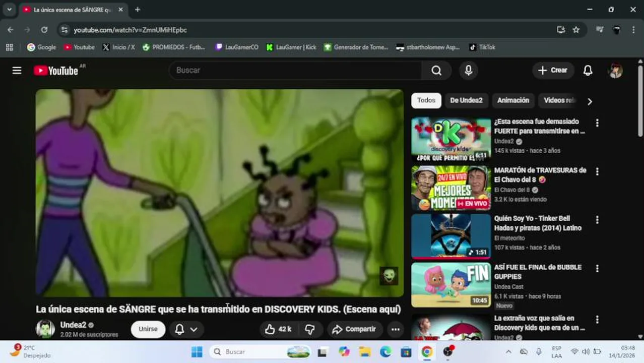Image resolution: width=644 pixels, height=363 pixels.
Task: Open the YouTube notifications bell
Action: pos(588,71)
